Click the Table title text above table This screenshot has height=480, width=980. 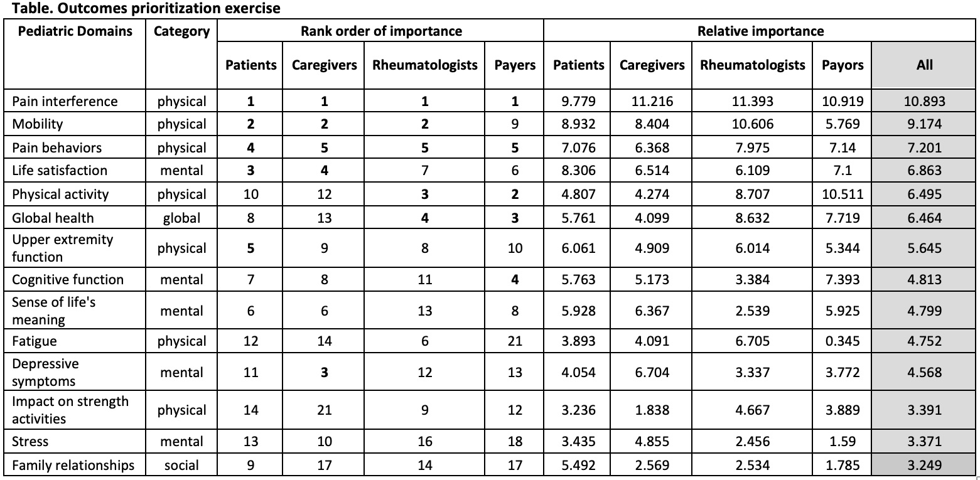click(142, 9)
